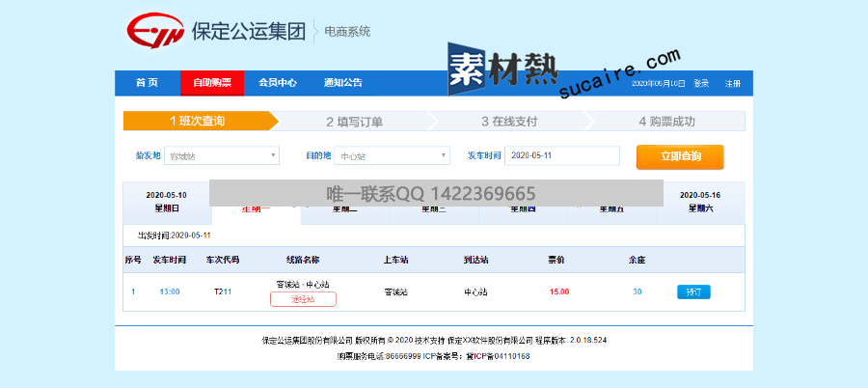Select the 星期二 date tab
The image size is (868, 388).
[345, 213]
